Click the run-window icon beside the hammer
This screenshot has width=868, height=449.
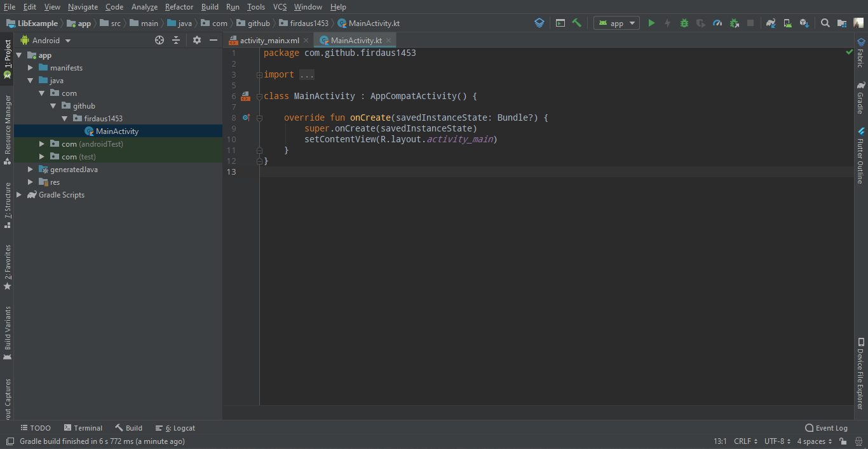click(x=560, y=23)
